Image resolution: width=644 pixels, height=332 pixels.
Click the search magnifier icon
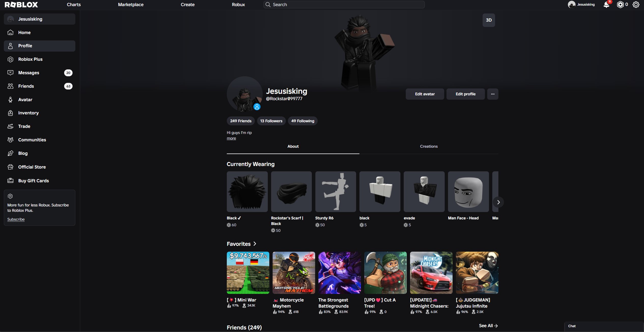click(268, 5)
